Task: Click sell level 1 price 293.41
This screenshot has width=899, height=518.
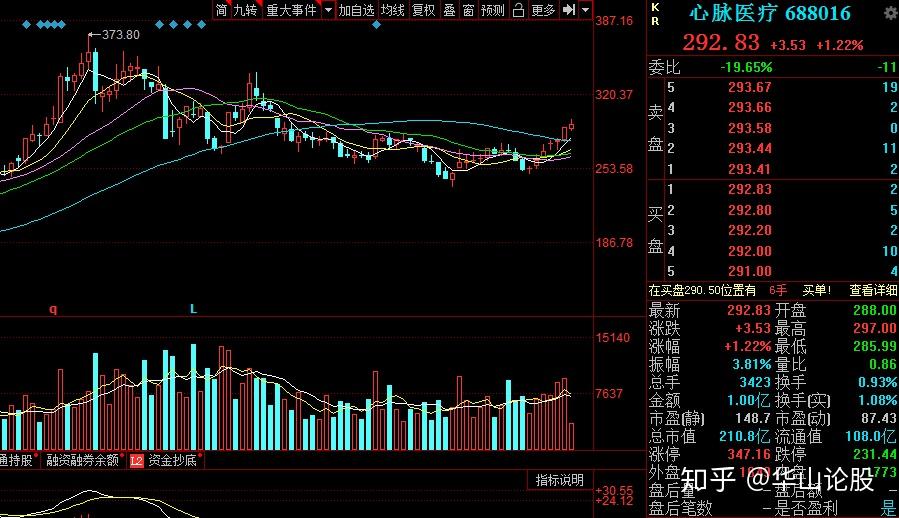Action: (x=750, y=169)
